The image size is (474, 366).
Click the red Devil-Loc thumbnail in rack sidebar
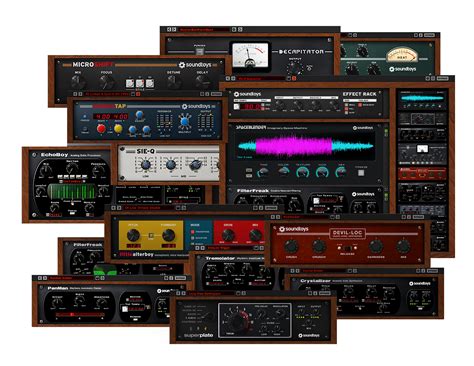(x=422, y=173)
